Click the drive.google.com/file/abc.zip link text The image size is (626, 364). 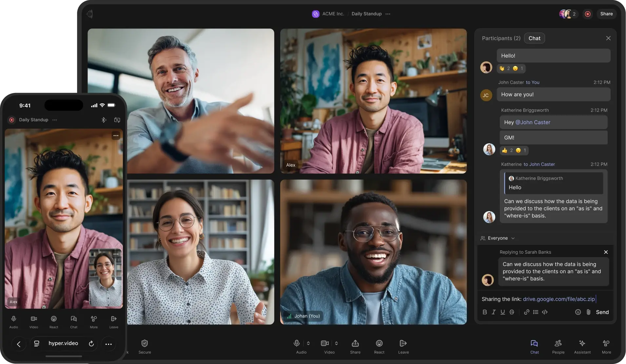pos(558,299)
